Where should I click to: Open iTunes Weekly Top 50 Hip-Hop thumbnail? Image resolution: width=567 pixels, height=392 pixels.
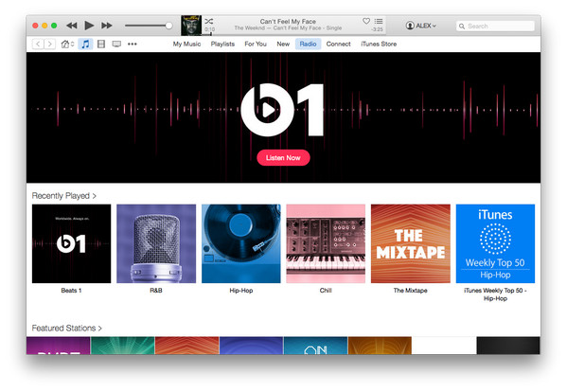(495, 243)
